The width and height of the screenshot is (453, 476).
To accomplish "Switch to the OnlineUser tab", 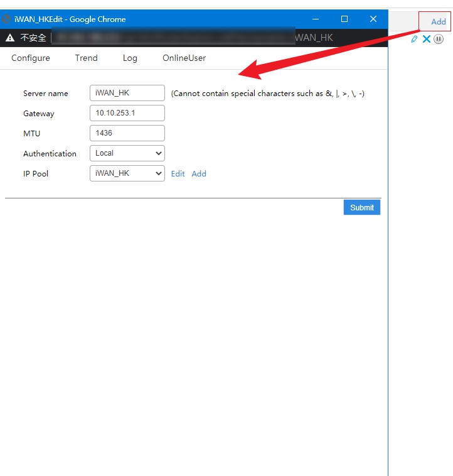I will [x=184, y=58].
